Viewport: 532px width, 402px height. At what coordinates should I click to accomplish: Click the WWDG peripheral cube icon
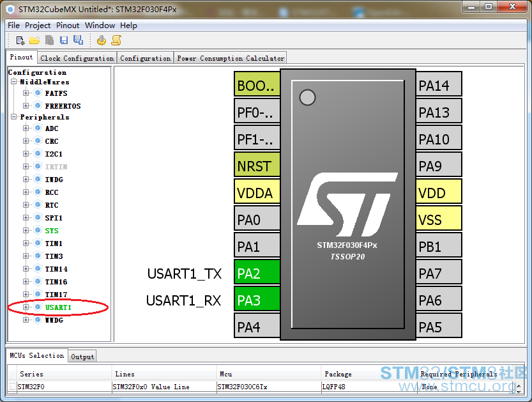[38, 320]
